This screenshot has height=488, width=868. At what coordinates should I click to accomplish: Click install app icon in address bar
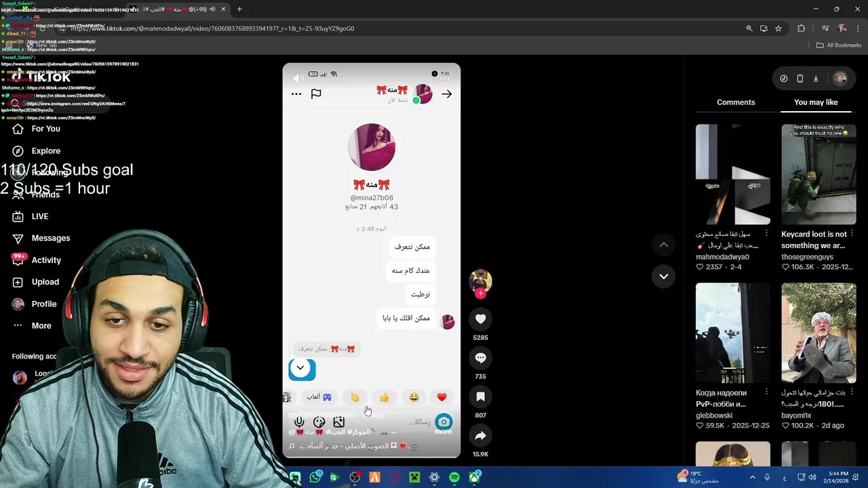(764, 28)
